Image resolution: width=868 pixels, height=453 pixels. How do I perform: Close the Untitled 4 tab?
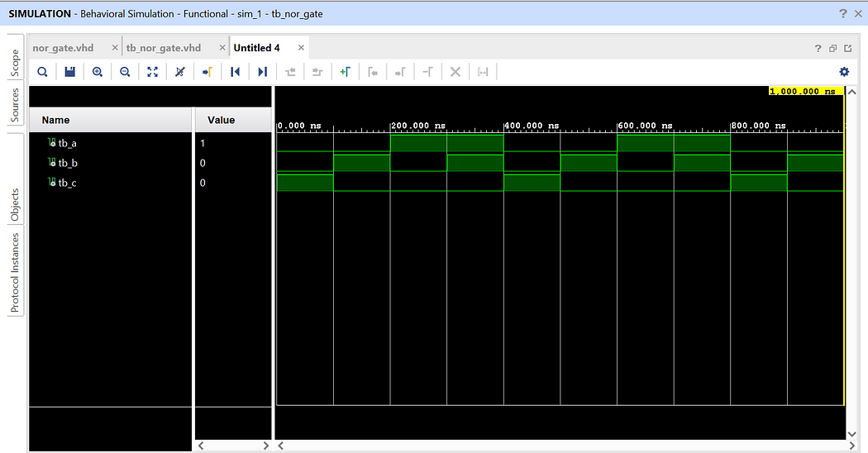coord(301,48)
